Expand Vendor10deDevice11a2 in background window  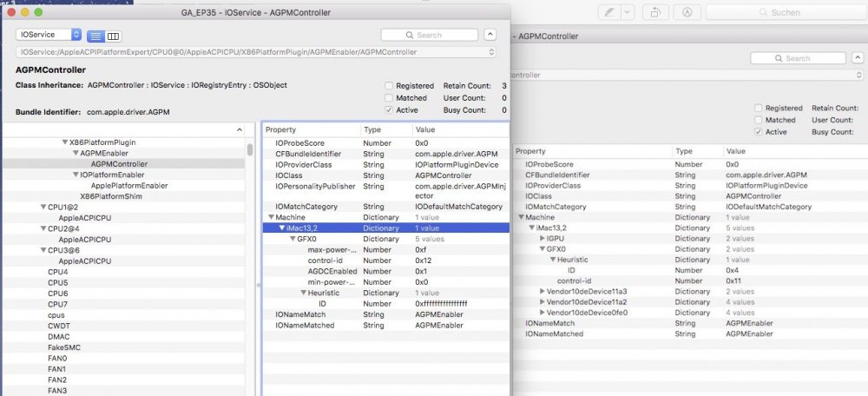(x=542, y=302)
